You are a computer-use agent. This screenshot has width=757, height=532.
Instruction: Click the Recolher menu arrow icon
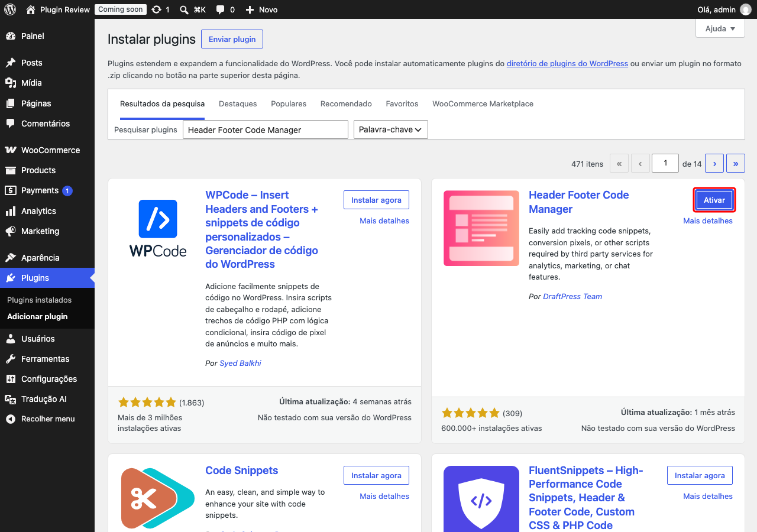pos(11,419)
